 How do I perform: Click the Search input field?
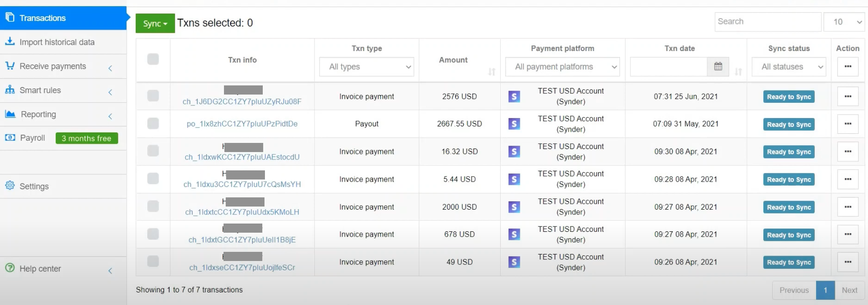pos(768,22)
